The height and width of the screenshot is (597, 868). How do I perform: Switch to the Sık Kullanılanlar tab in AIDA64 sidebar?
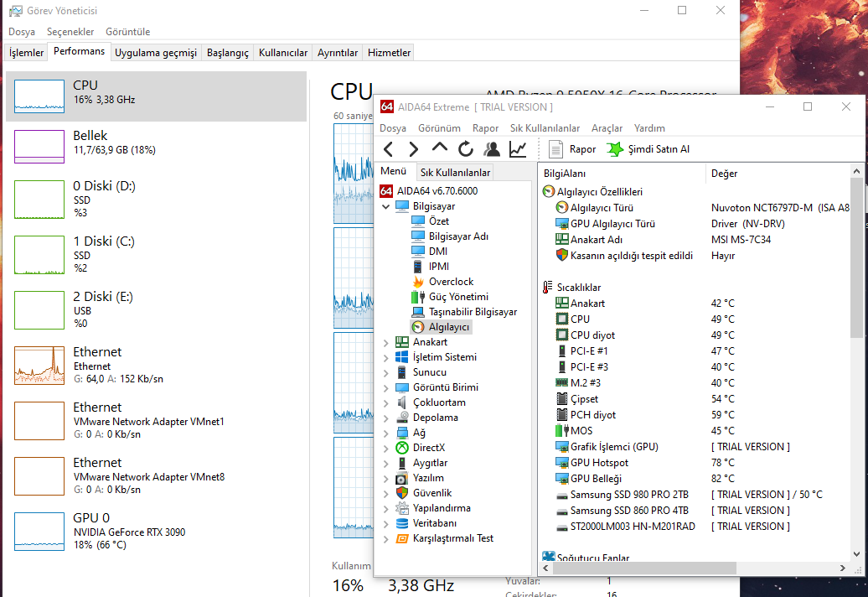tap(455, 172)
